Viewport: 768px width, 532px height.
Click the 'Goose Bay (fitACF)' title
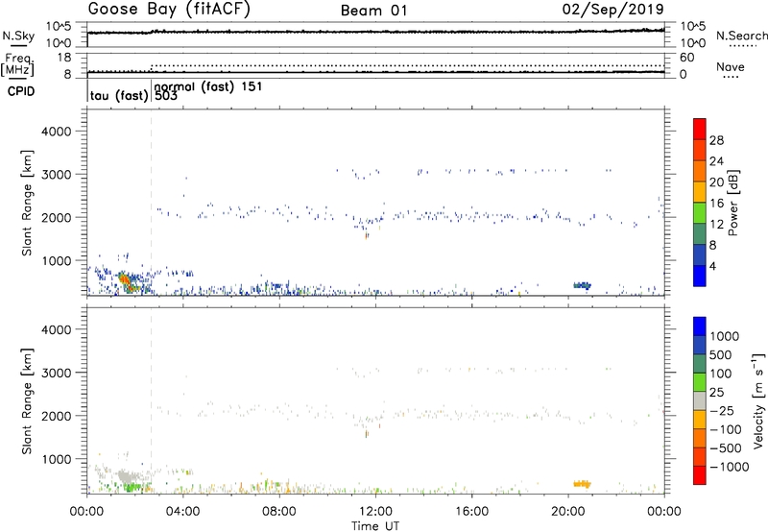[169, 10]
